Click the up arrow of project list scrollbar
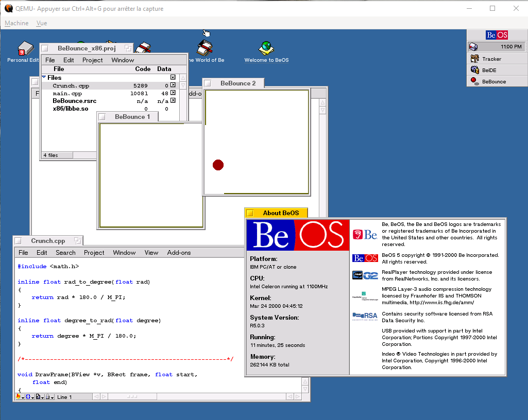 point(183,78)
